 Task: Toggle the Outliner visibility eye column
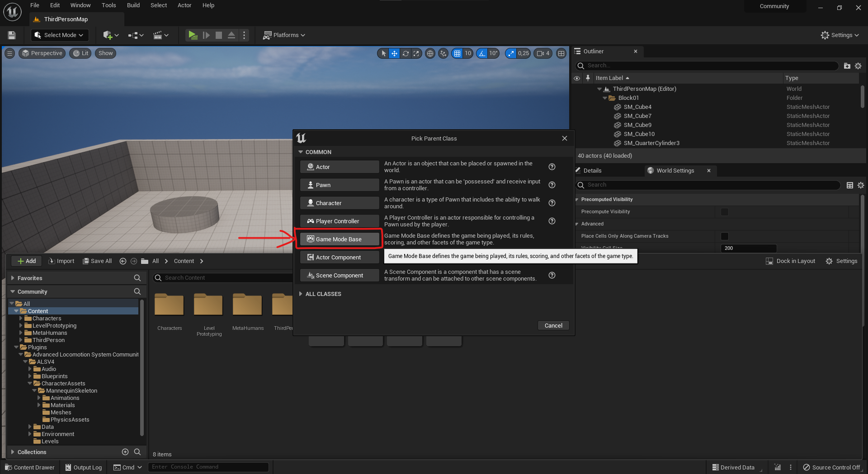(577, 78)
